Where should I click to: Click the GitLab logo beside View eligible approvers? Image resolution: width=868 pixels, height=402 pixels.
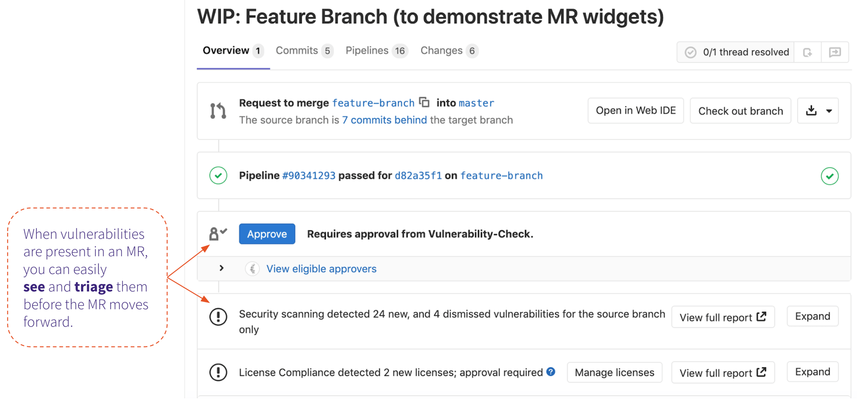252,268
